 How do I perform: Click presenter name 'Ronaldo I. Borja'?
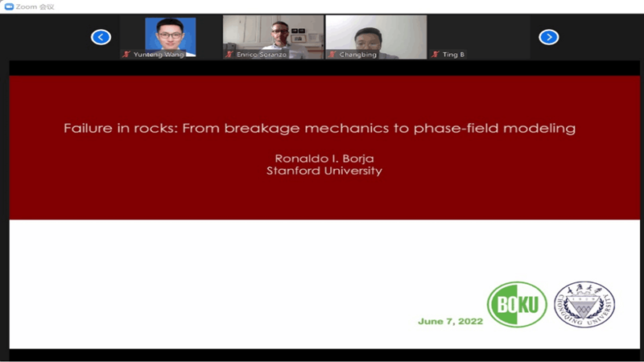(x=324, y=158)
